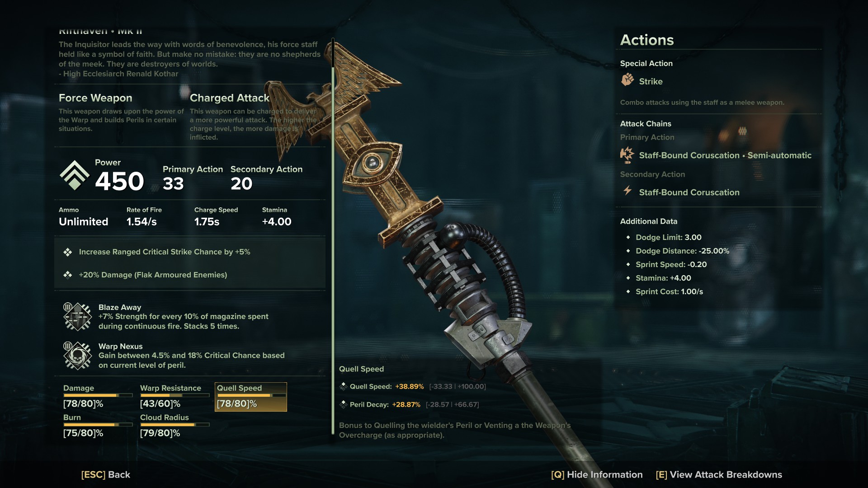Image resolution: width=868 pixels, height=488 pixels.
Task: Click the Secondary Action lightning bolt icon
Action: (627, 191)
